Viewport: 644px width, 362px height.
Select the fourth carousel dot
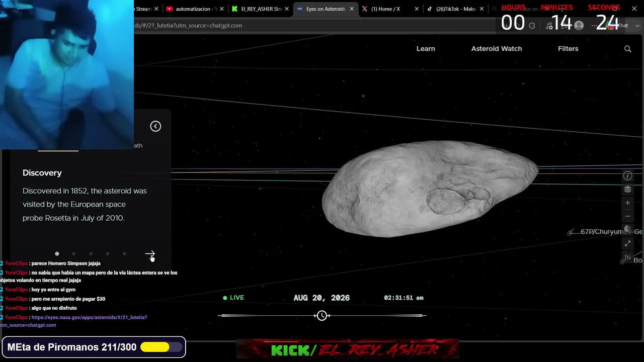pos(108,254)
